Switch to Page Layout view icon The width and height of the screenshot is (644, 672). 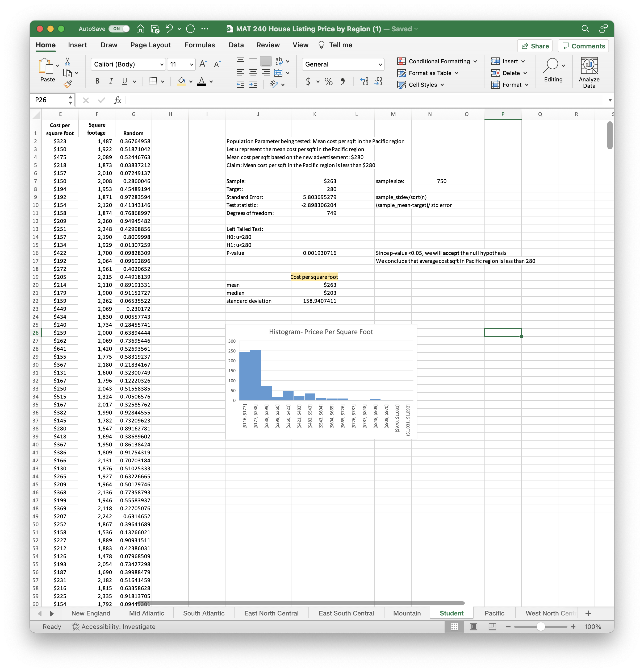[473, 627]
